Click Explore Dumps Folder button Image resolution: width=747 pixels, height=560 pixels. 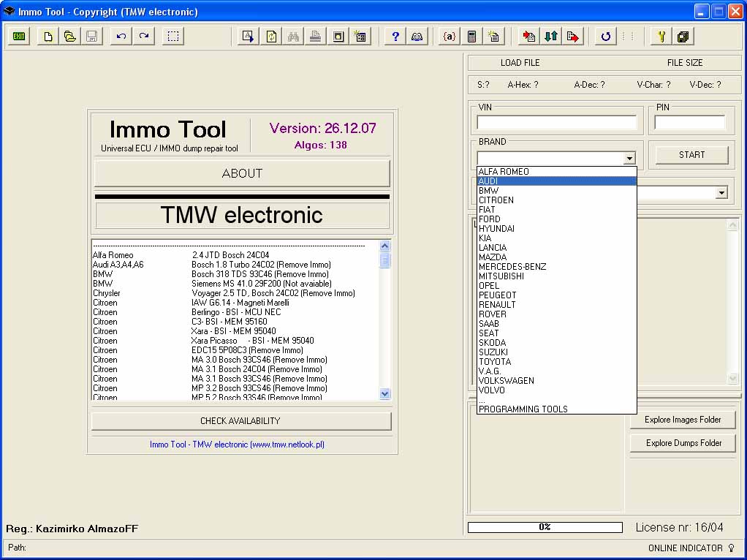683,443
